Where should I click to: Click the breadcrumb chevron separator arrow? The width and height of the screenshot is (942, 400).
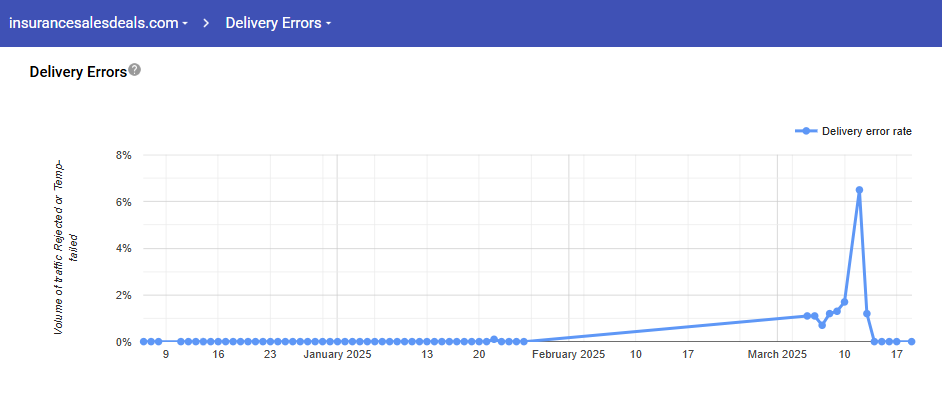205,23
